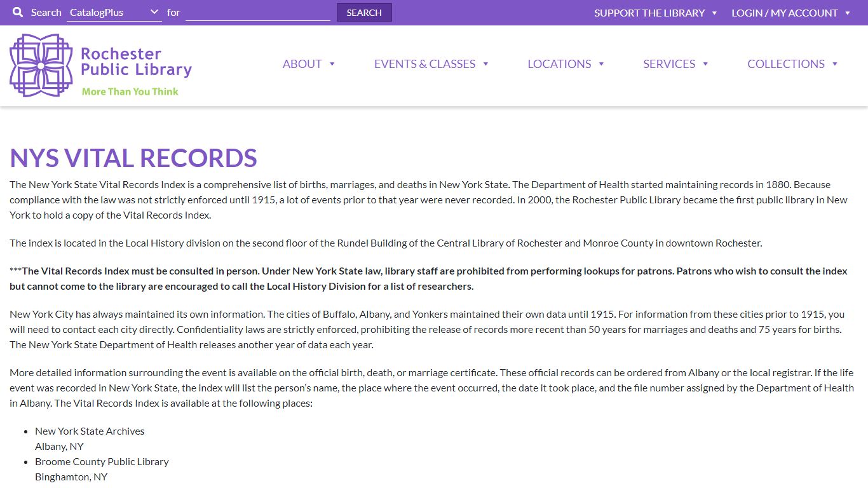This screenshot has height=488, width=868.
Task: Click the Albany, NY list line
Action: (x=59, y=446)
